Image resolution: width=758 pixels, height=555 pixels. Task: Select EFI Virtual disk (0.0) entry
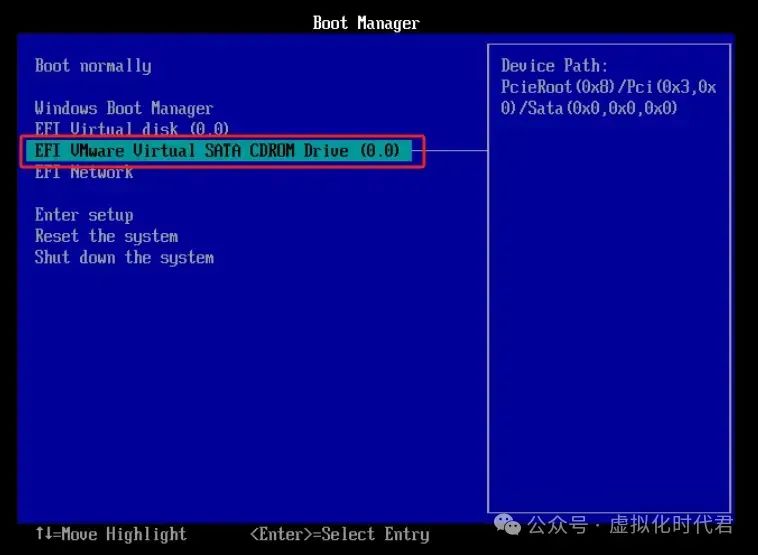[x=131, y=129]
